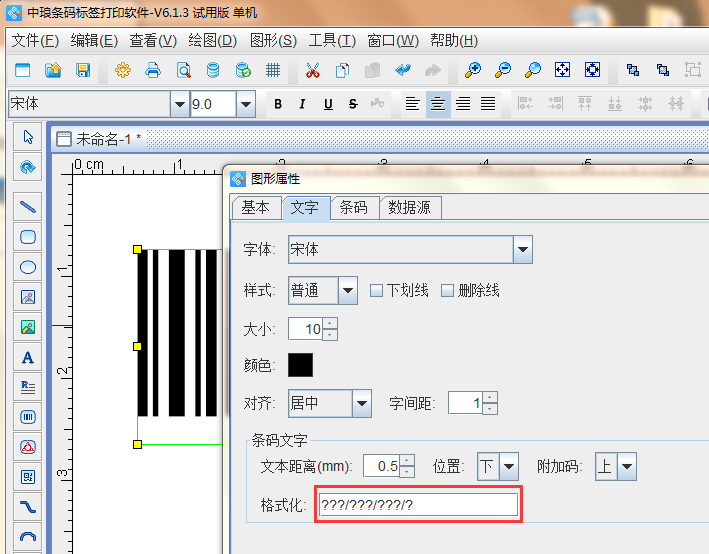This screenshot has width=709, height=554.
Task: Open the 字体 font dropdown in dialog
Action: pyautogui.click(x=522, y=249)
